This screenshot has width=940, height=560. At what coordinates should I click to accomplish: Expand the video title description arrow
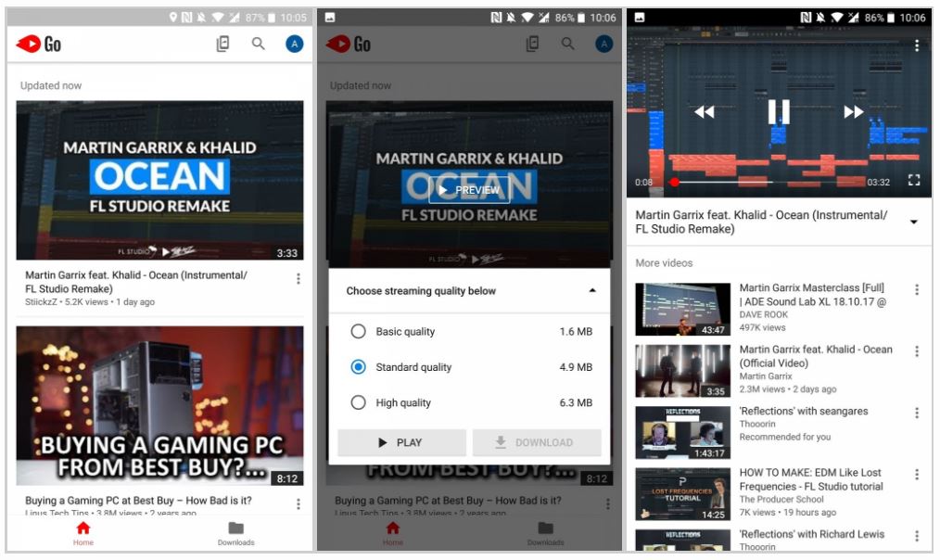[x=914, y=223]
